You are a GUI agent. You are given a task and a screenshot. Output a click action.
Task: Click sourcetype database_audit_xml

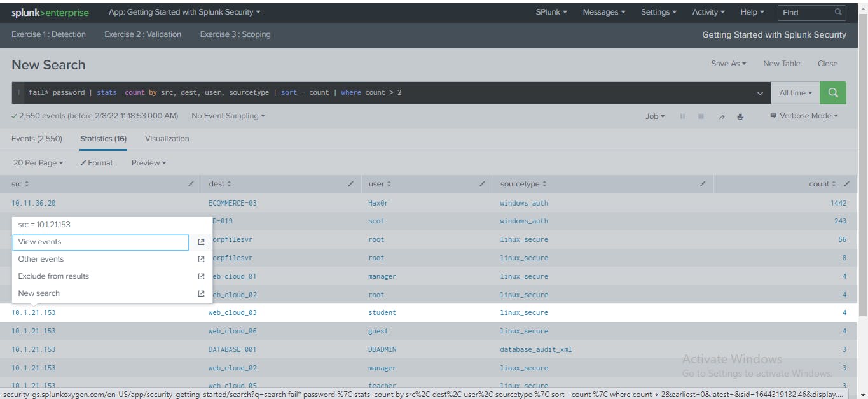click(x=536, y=350)
